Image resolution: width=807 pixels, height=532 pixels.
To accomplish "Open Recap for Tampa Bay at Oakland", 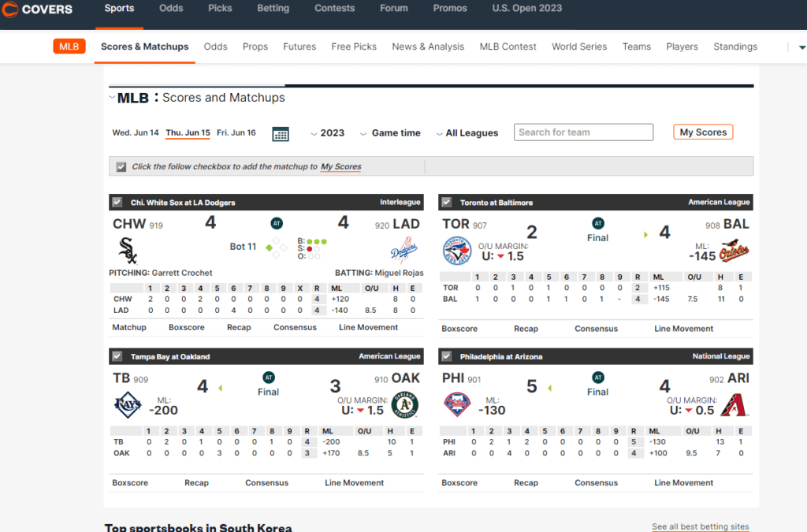I will click(196, 482).
